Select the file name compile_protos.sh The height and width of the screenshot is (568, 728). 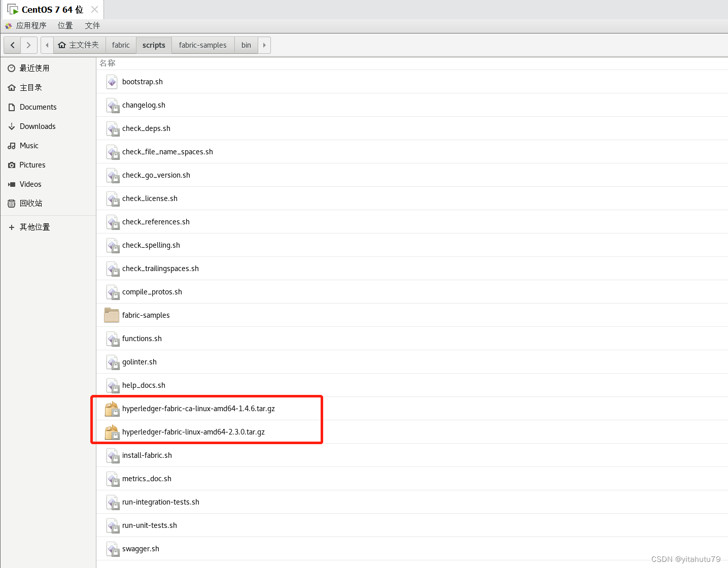pos(152,292)
